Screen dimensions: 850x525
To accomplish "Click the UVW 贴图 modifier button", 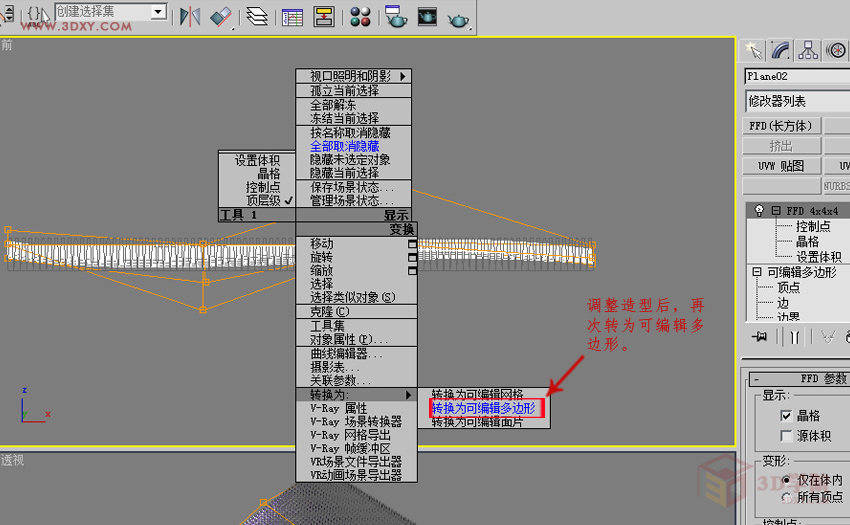I will pos(781,166).
